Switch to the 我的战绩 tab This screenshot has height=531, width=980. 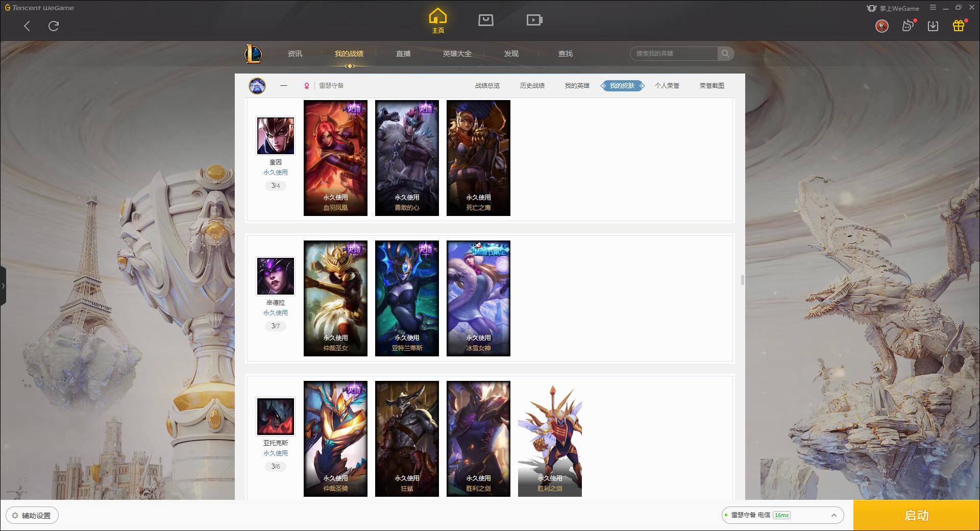(349, 54)
